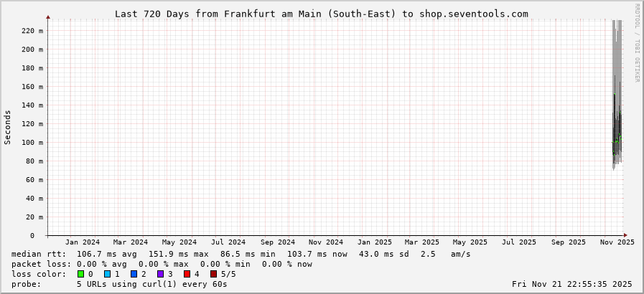Click the Jul 2024 x-axis label

(x=228, y=242)
